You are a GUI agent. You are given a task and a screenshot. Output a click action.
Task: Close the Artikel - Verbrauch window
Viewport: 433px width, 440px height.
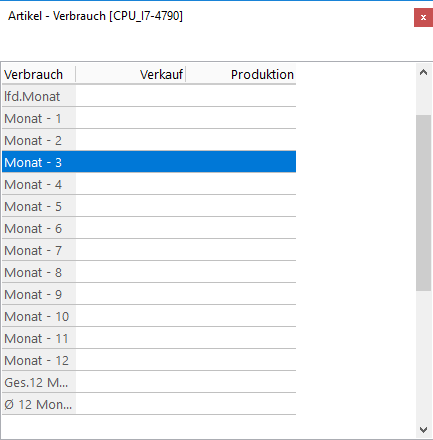(x=423, y=18)
